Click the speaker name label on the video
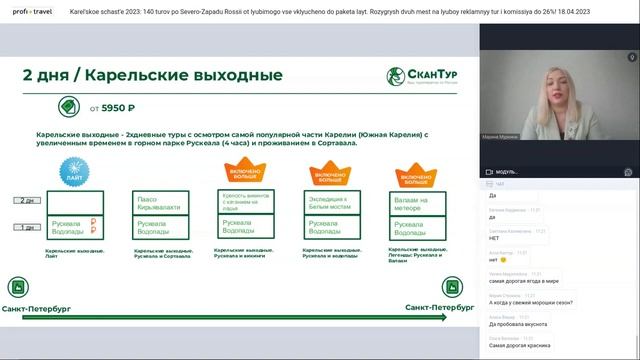640x360 pixels. pos(500,137)
